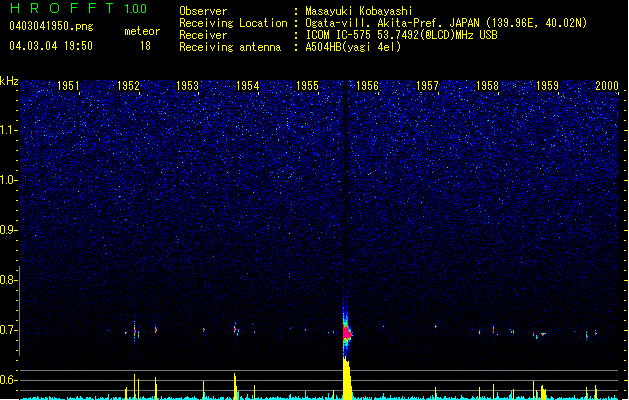This screenshot has width=629, height=400.
Task: Click the ICOM IC-575 receiver value
Action: pyautogui.click(x=401, y=35)
